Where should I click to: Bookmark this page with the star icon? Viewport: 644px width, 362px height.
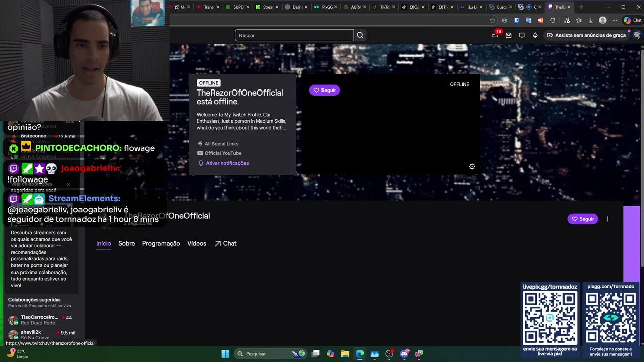(x=492, y=20)
